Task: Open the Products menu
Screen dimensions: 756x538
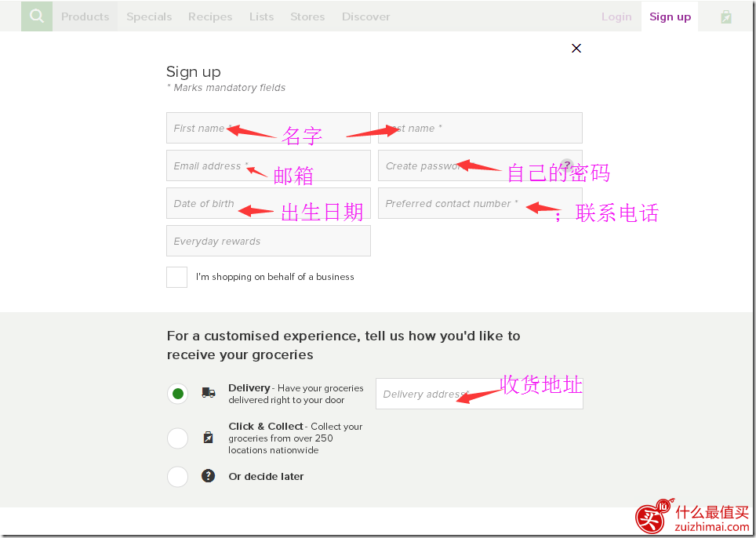Action: point(85,16)
